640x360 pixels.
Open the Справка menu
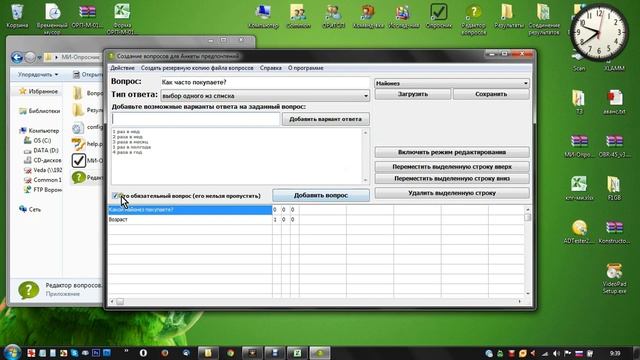point(271,68)
